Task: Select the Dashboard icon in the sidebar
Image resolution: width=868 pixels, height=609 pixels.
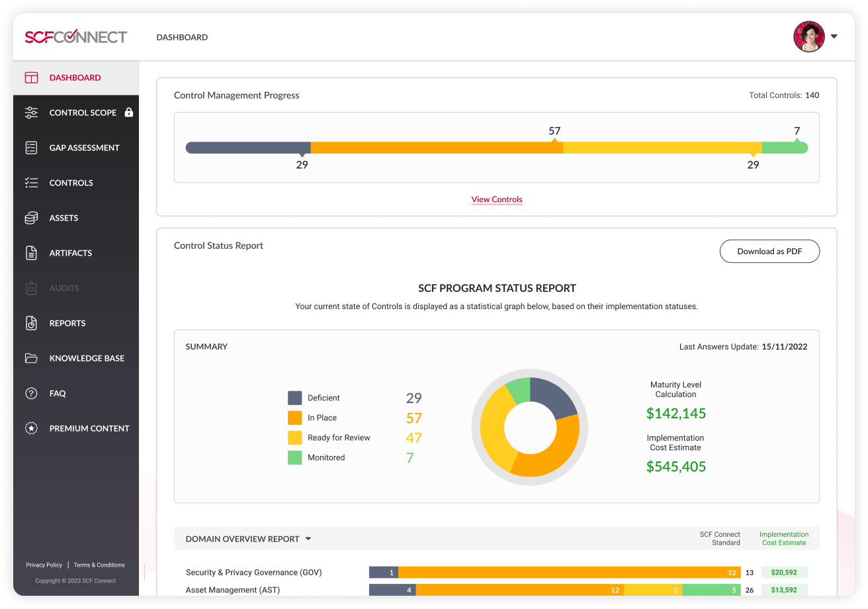Action: pos(31,77)
